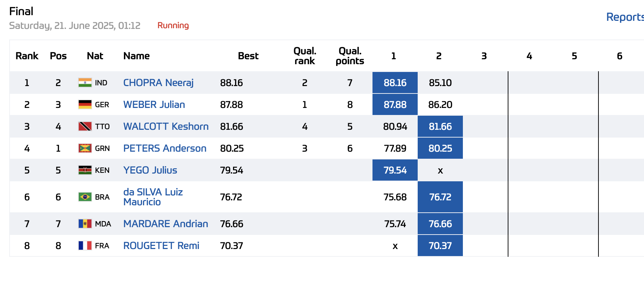
Task: Click the Kenya flag icon
Action: 85,170
